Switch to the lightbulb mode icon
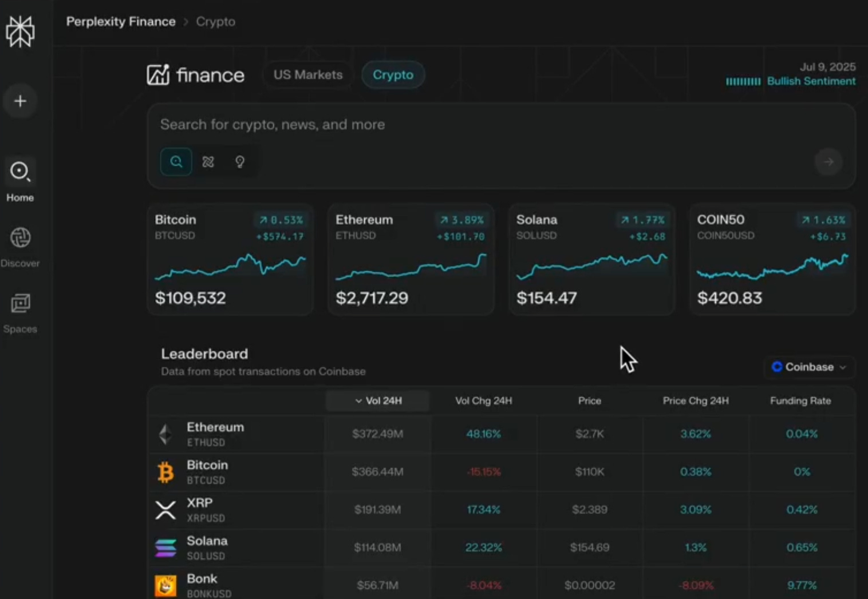 [x=240, y=162]
